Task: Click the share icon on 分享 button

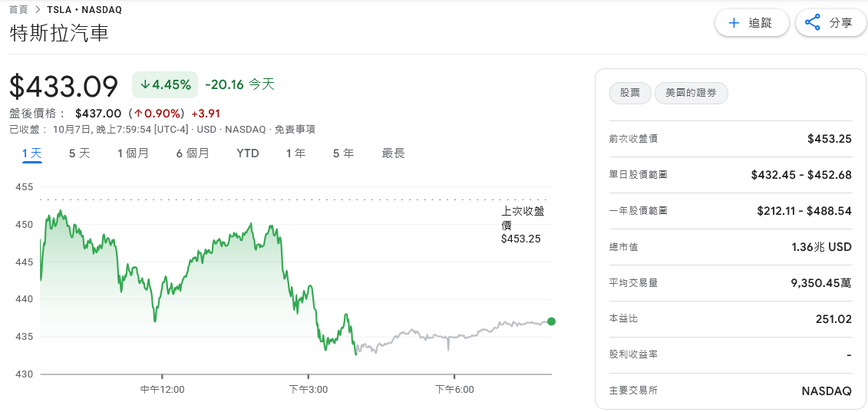Action: pos(812,23)
